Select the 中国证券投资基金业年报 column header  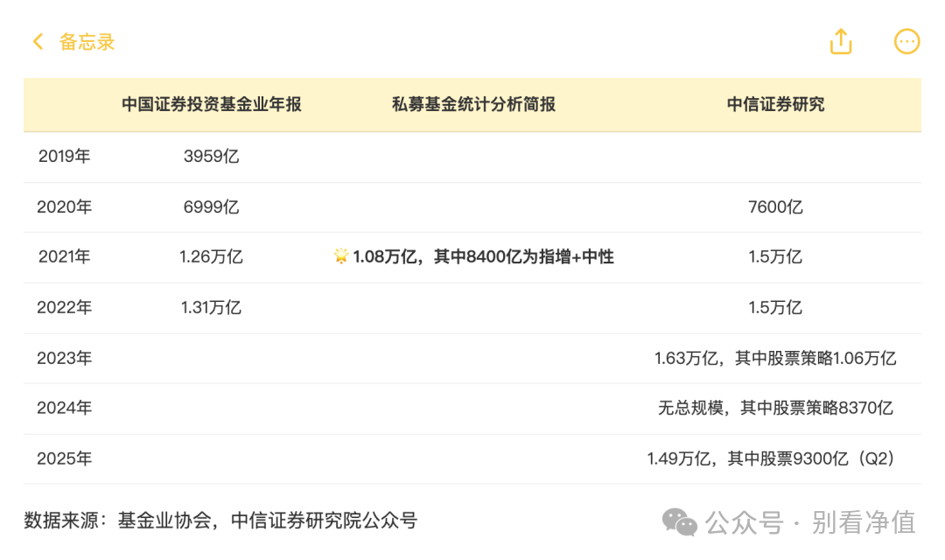(x=211, y=104)
